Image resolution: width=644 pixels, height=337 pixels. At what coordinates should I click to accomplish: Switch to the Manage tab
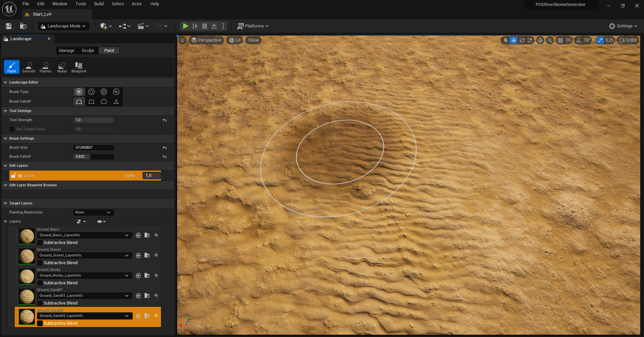66,50
